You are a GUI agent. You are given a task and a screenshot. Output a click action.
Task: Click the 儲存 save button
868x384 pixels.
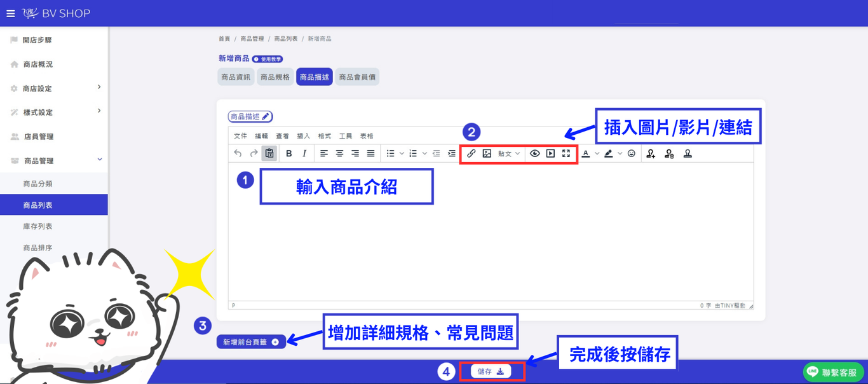click(x=491, y=371)
